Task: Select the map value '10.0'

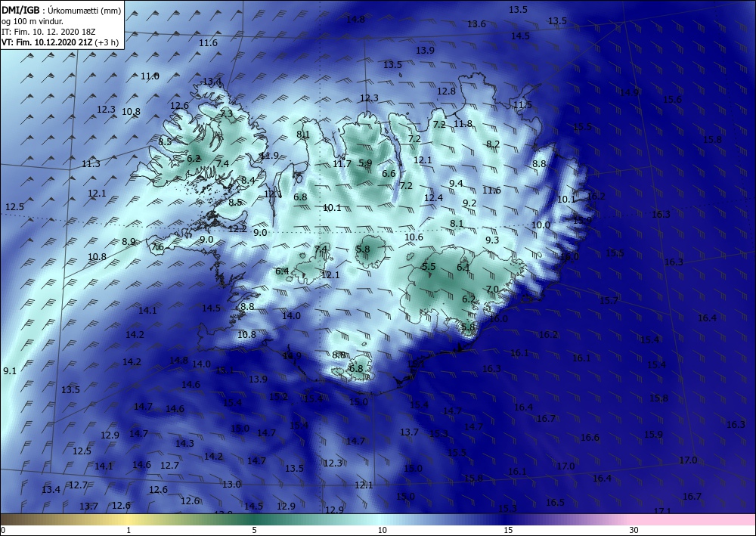Action: [x=541, y=225]
